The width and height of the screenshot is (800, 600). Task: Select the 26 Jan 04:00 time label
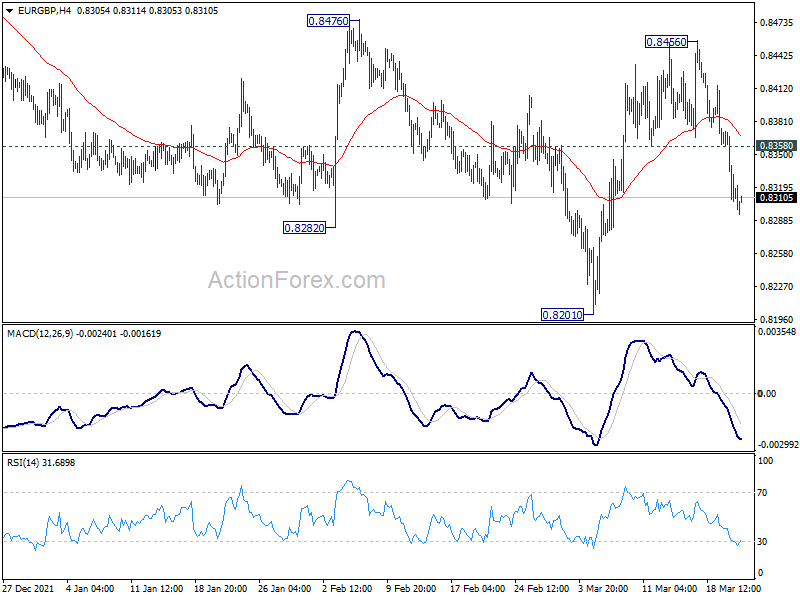285,589
